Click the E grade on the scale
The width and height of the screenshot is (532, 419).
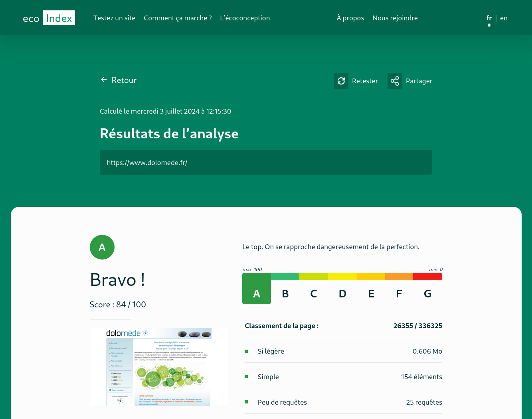[x=371, y=294]
